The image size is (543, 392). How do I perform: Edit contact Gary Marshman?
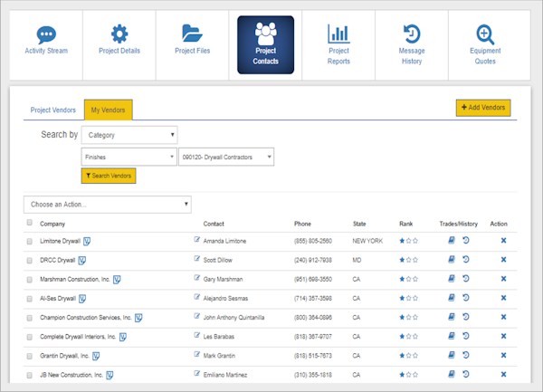point(197,277)
